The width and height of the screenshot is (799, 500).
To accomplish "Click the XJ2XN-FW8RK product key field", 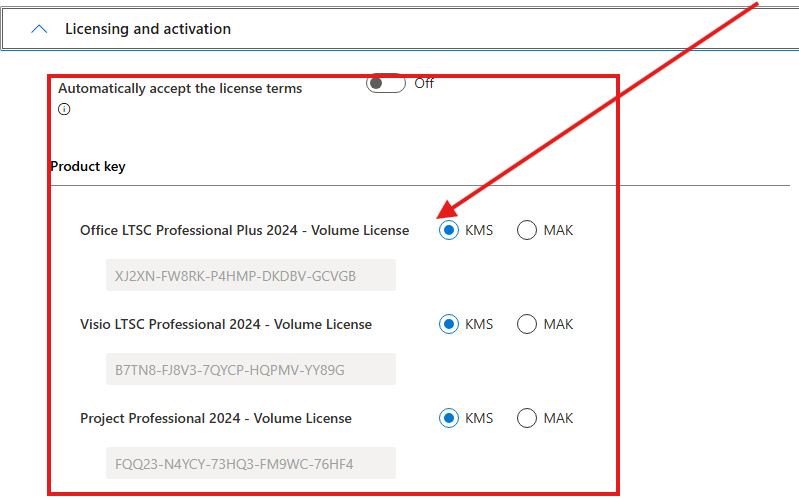I will [x=251, y=275].
